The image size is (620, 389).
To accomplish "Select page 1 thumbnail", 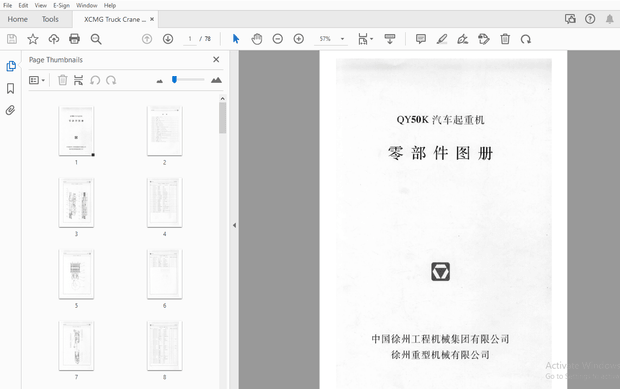I will (x=76, y=131).
